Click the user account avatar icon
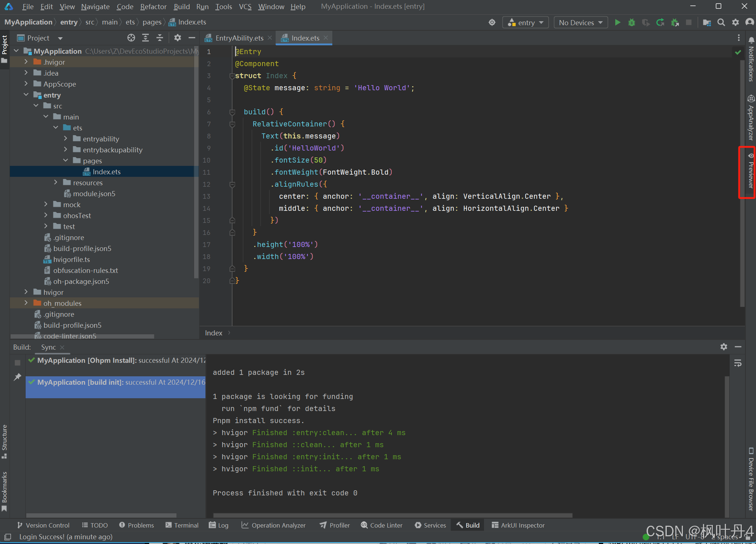The width and height of the screenshot is (756, 544). [749, 23]
